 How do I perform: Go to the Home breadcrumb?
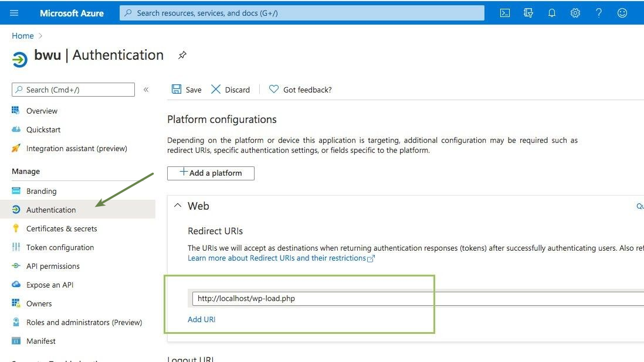click(23, 36)
